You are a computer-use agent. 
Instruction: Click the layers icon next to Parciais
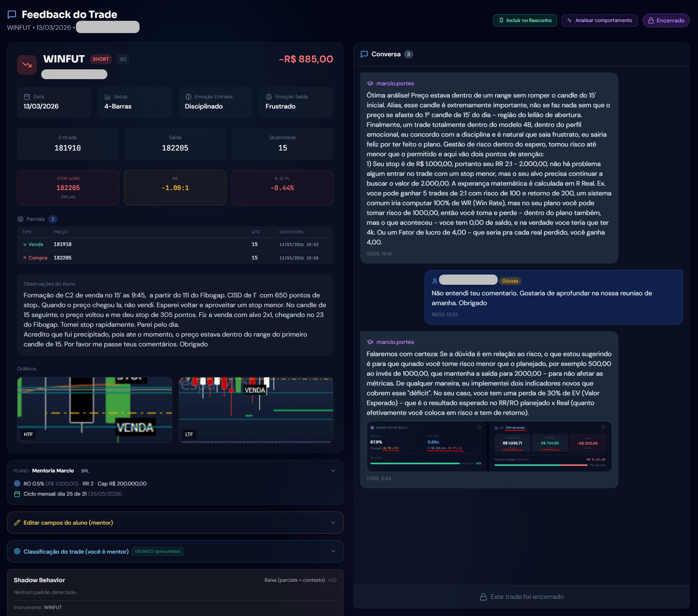pyautogui.click(x=20, y=219)
